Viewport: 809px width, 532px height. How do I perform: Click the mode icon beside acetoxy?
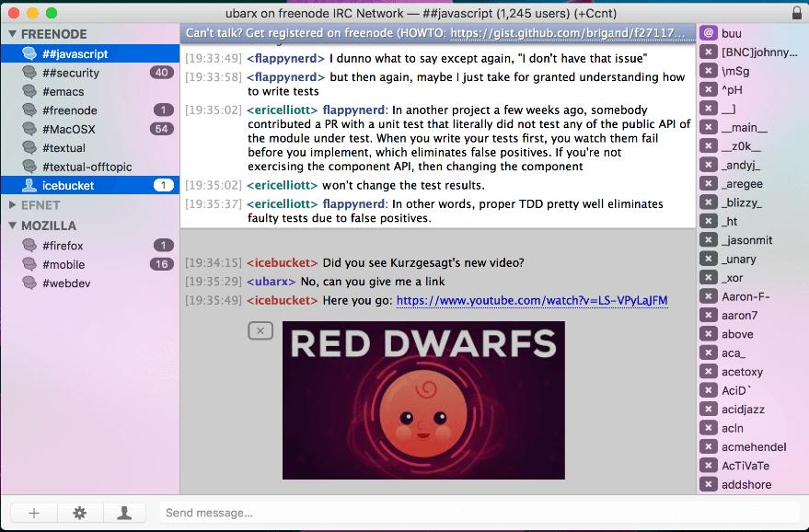tap(709, 372)
